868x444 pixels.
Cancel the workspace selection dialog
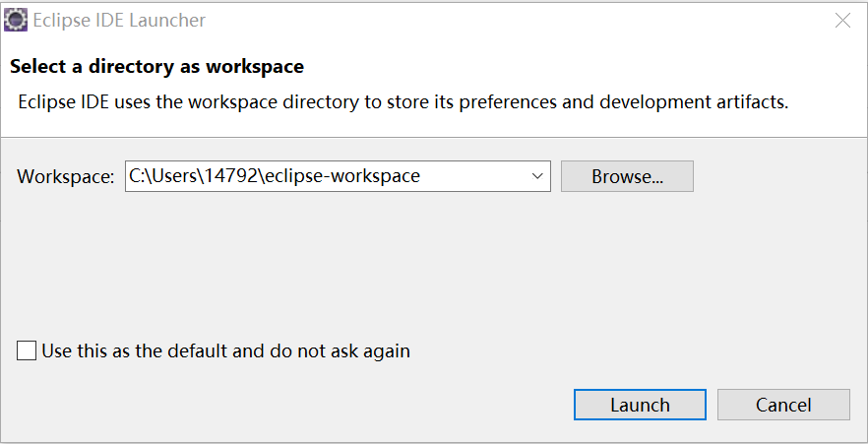click(x=783, y=405)
